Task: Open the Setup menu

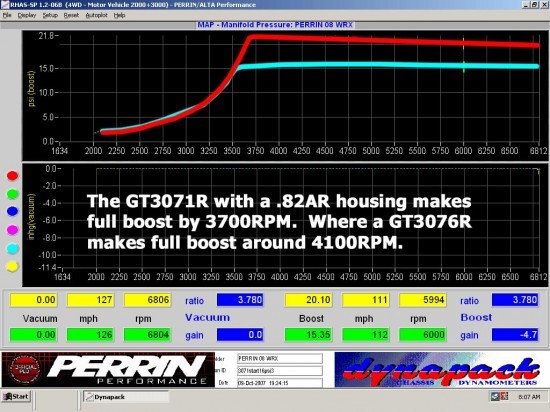Action: 50,15
